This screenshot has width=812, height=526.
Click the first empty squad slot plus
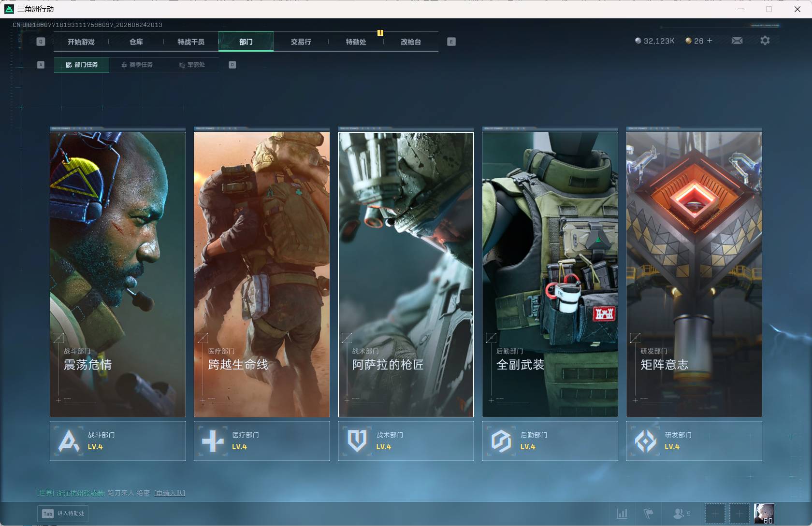(x=715, y=513)
